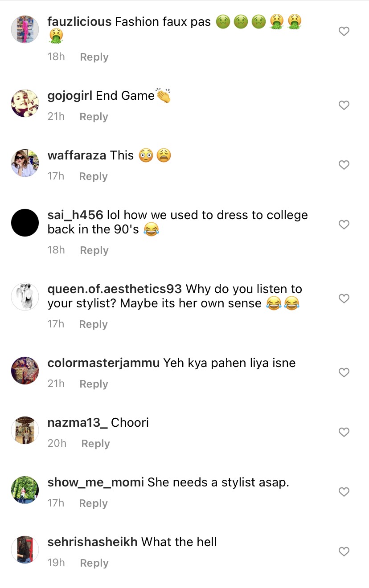Open show_me_momi's avatar thumbnail
Viewport: 369px width, 588px height.
click(x=25, y=490)
